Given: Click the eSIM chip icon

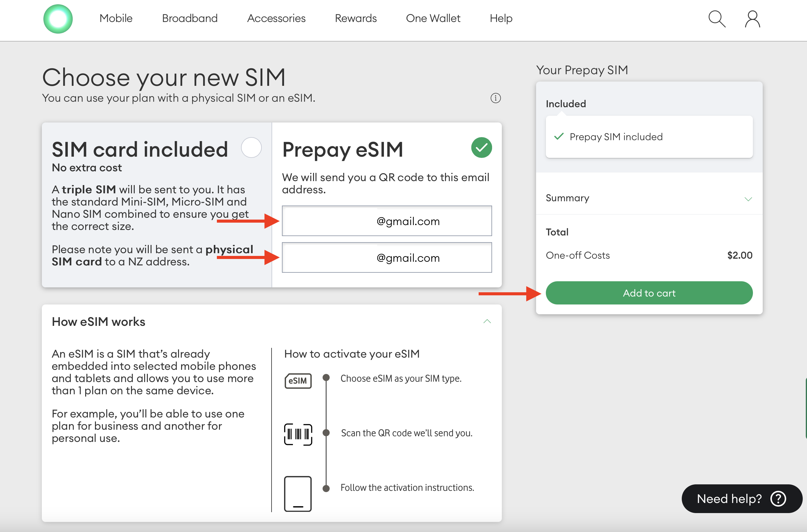Looking at the screenshot, I should [x=298, y=381].
